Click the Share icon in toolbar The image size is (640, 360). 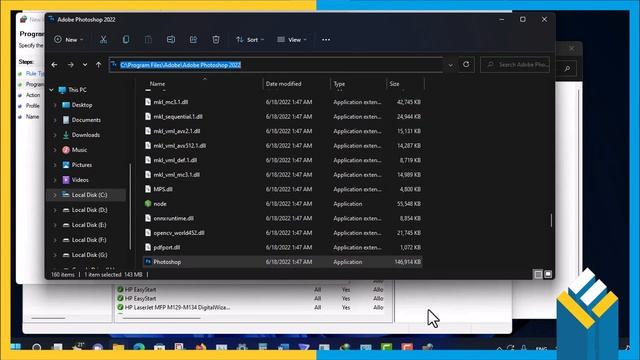click(x=193, y=40)
